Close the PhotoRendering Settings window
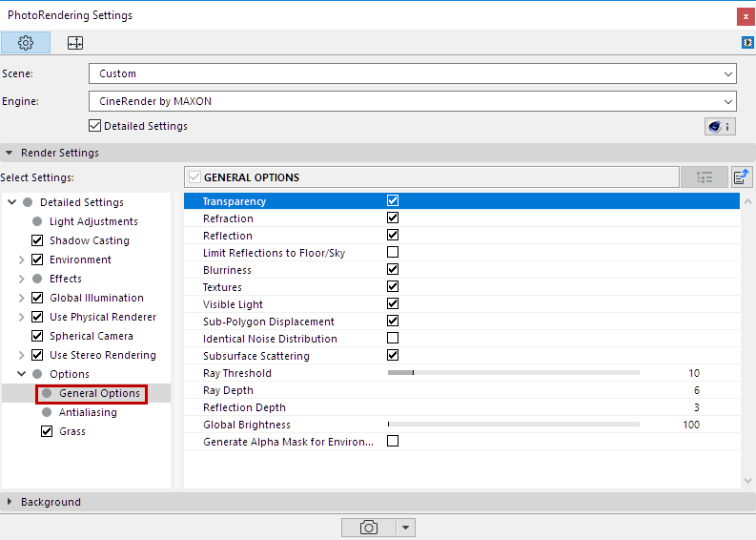This screenshot has height=540, width=756. click(x=746, y=16)
